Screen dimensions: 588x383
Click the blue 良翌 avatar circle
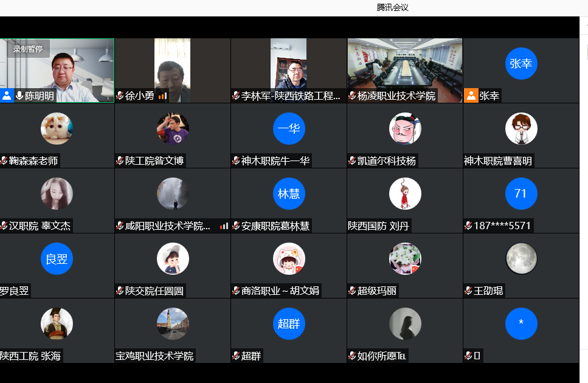[57, 259]
